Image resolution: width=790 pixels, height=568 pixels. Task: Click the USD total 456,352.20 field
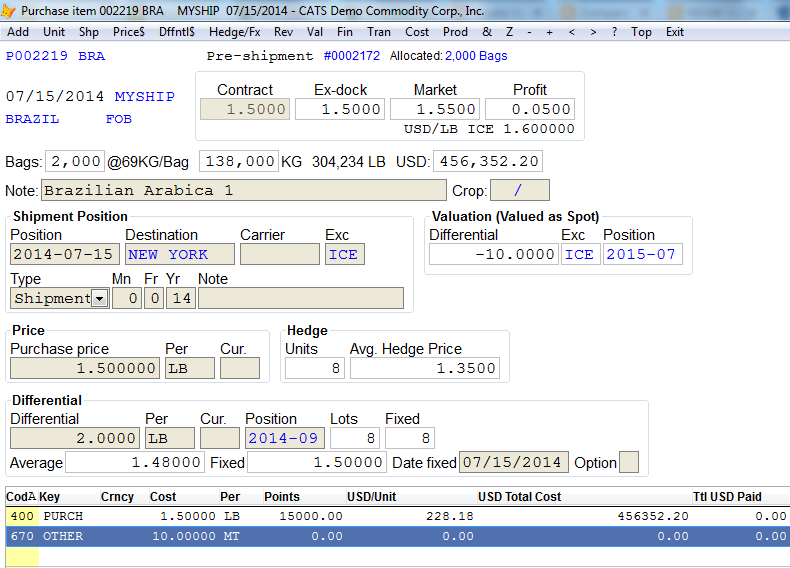pos(488,161)
